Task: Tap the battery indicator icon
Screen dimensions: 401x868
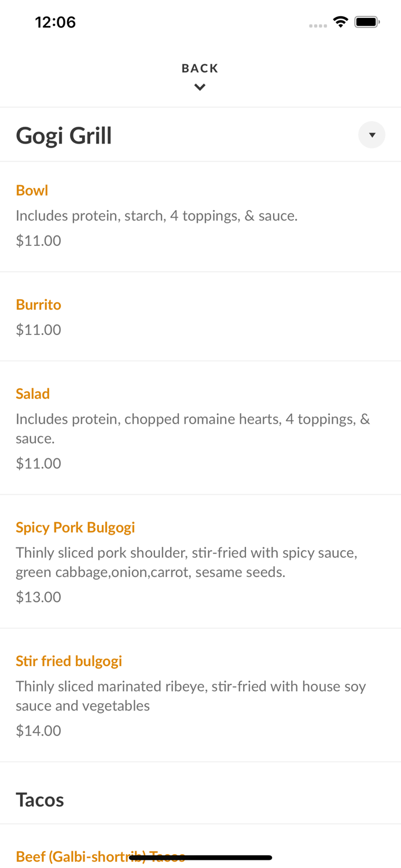Action: (x=367, y=21)
